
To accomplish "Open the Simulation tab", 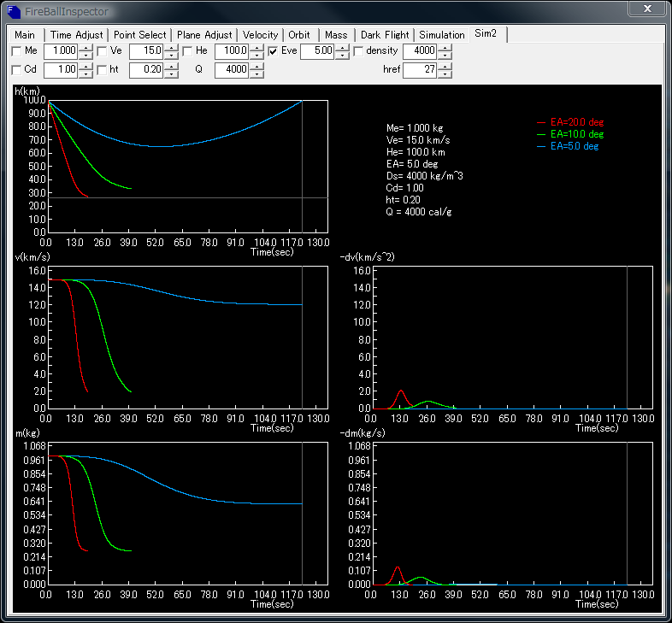I will click(x=442, y=35).
